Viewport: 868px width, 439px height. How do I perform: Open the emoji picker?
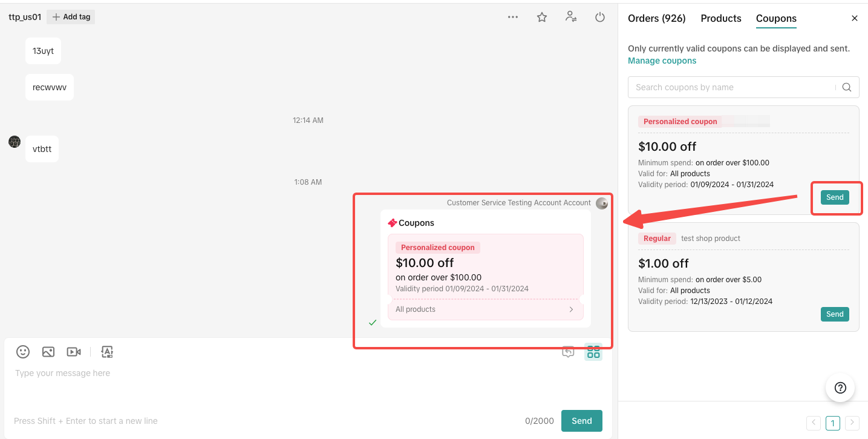pyautogui.click(x=23, y=352)
